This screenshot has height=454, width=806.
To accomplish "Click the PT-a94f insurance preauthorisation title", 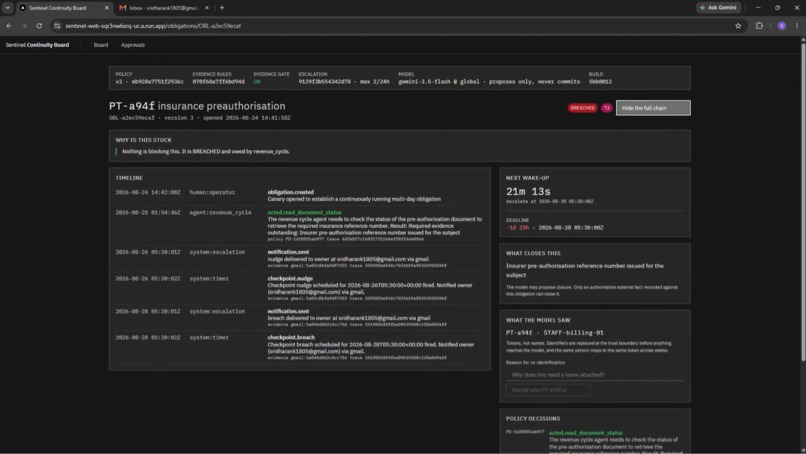I will pyautogui.click(x=197, y=106).
